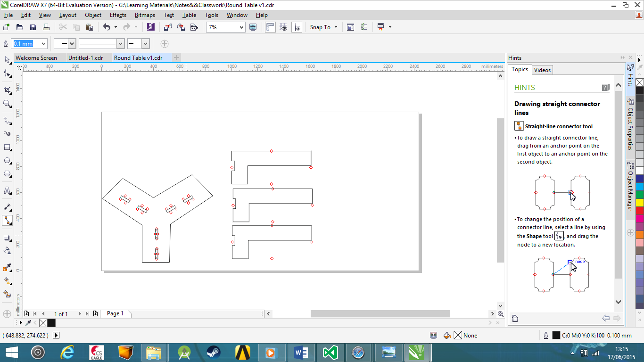Screen dimensions: 644x362
Task: Activate the Zoom tool magnifier
Action: click(x=7, y=104)
